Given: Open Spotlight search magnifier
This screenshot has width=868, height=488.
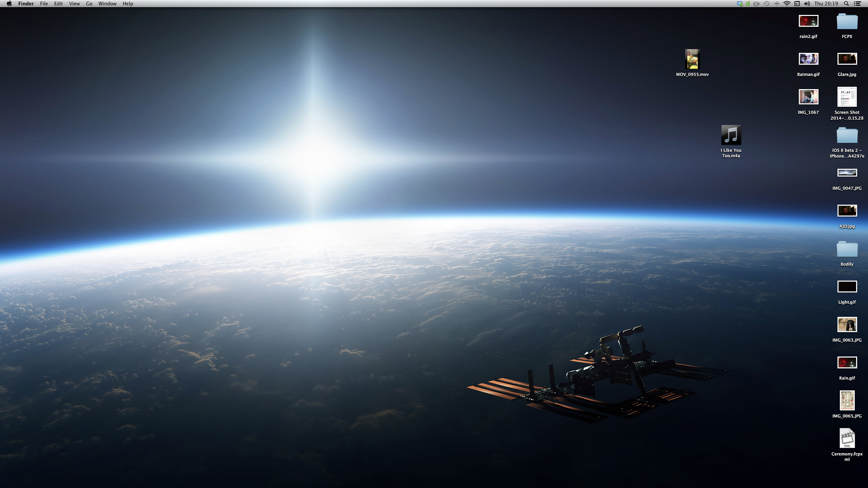Looking at the screenshot, I should pyautogui.click(x=846, y=4).
